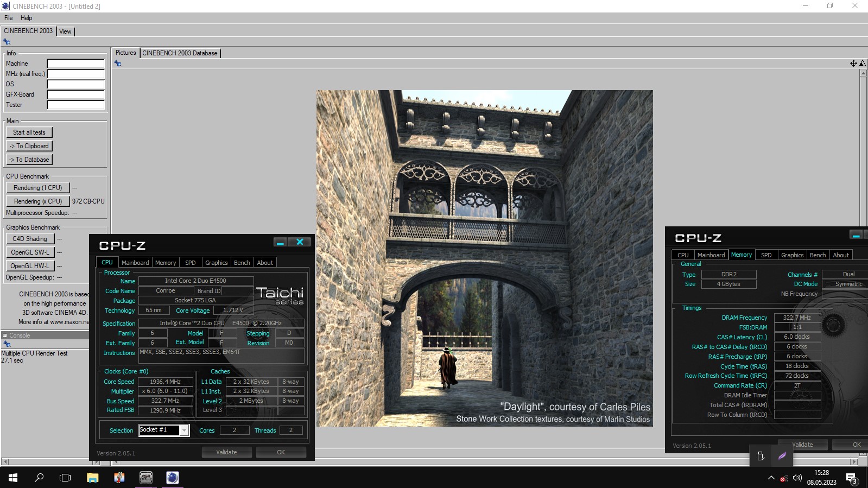Open Mainboard tab in processor CPU-Z window
This screenshot has height=488, width=868.
(135, 263)
